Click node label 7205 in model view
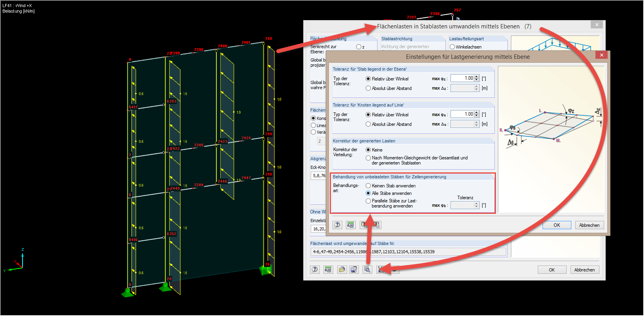 [x=199, y=145]
